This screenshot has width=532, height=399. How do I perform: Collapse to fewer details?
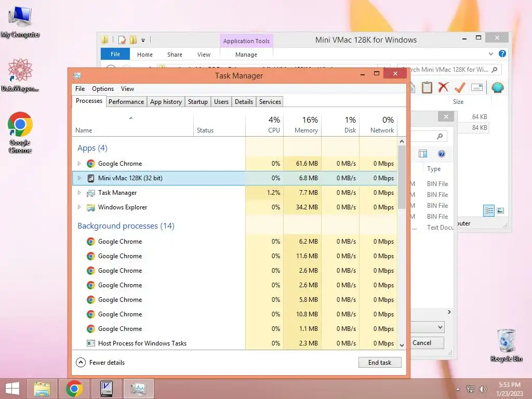tap(100, 362)
